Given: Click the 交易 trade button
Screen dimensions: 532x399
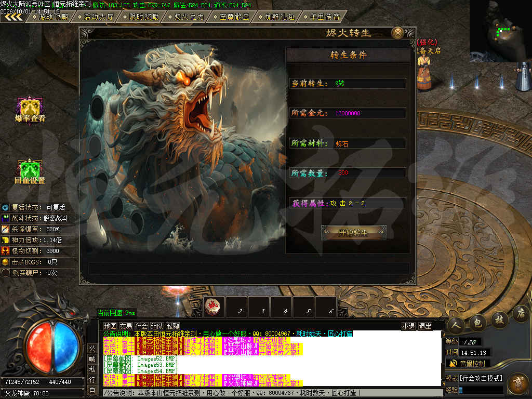Looking at the screenshot, I should click(126, 326).
